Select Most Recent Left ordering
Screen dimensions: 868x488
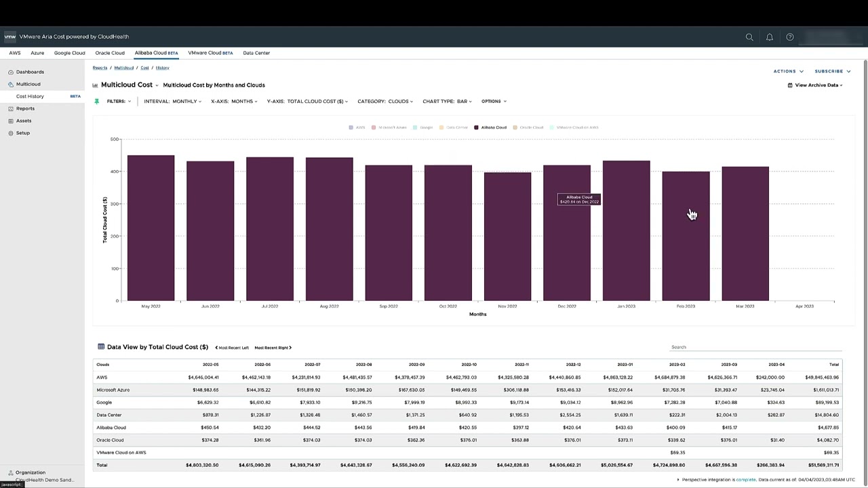point(232,348)
